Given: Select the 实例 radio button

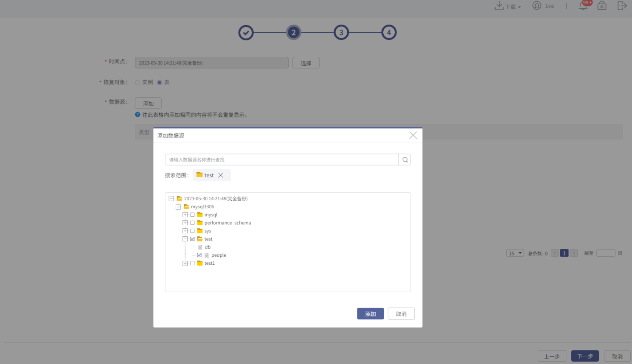Looking at the screenshot, I should pyautogui.click(x=138, y=82).
